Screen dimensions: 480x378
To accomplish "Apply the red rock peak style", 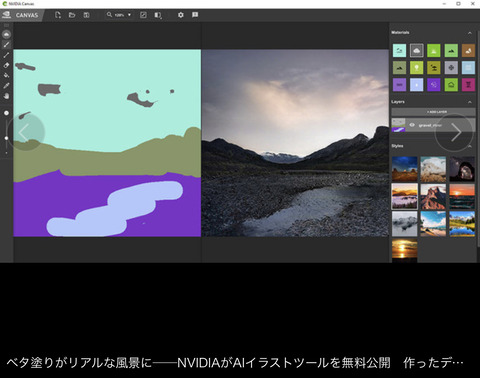I will [x=433, y=196].
